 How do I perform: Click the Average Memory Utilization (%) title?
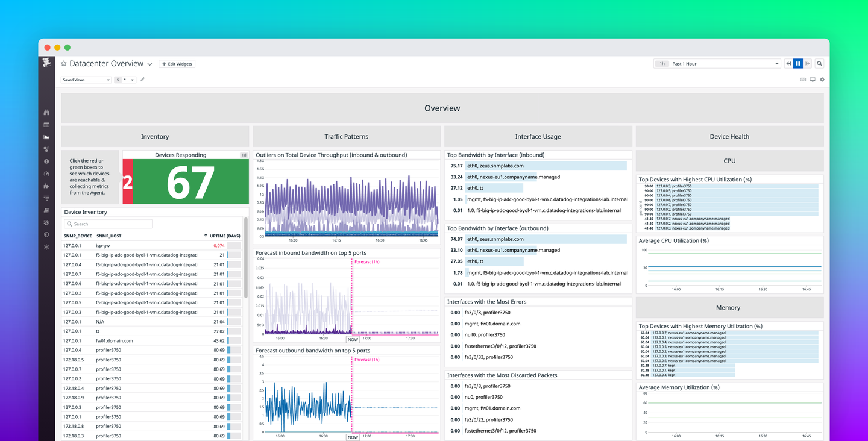[x=679, y=387]
